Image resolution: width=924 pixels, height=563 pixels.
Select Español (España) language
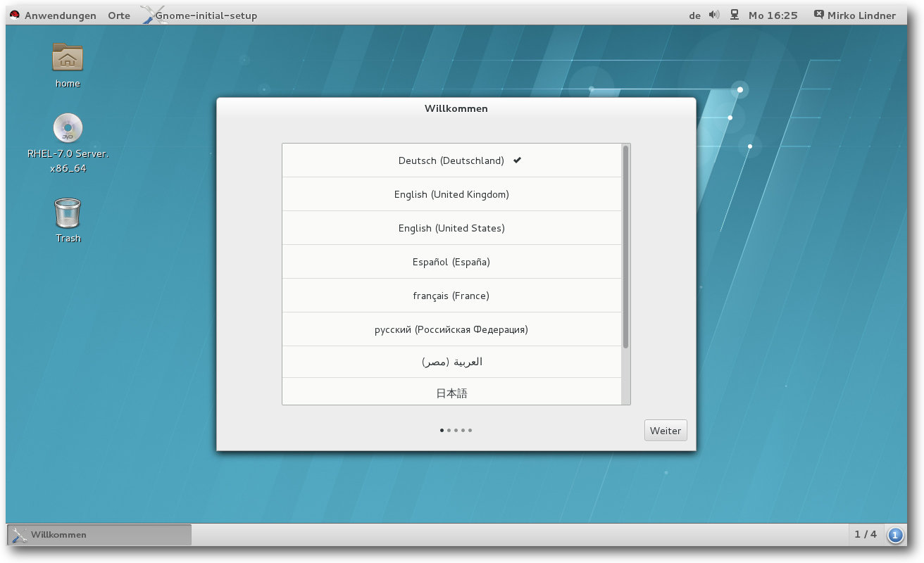point(451,262)
